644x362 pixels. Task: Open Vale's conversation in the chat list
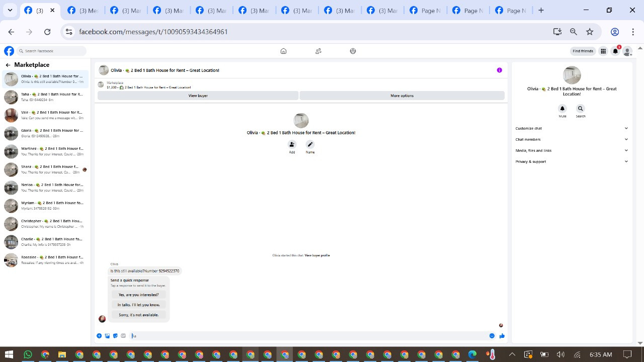pos(45,115)
